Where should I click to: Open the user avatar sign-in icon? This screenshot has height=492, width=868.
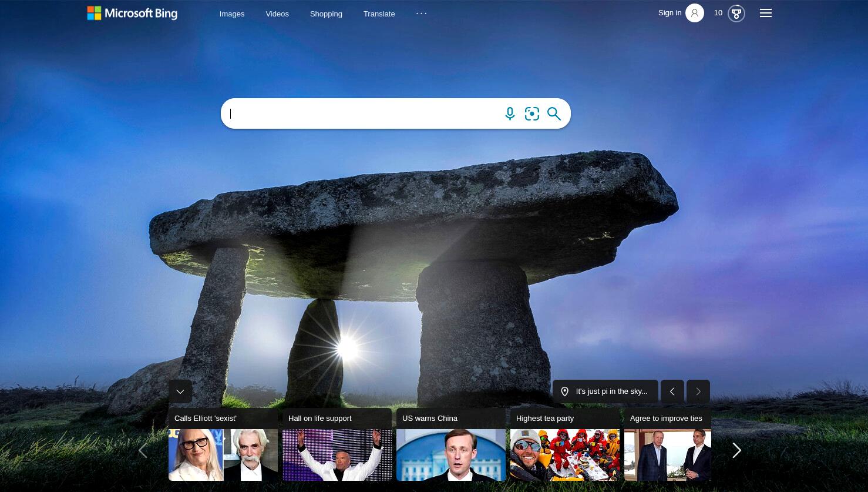(695, 13)
